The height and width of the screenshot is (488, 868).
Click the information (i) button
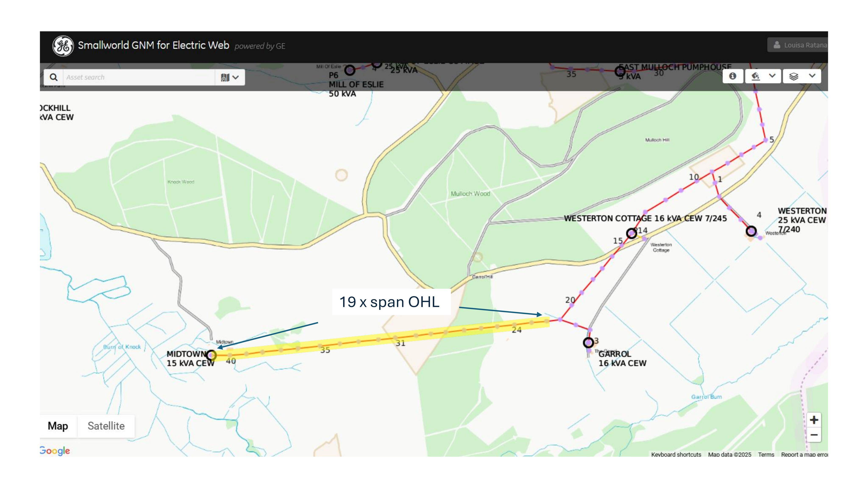pos(733,76)
